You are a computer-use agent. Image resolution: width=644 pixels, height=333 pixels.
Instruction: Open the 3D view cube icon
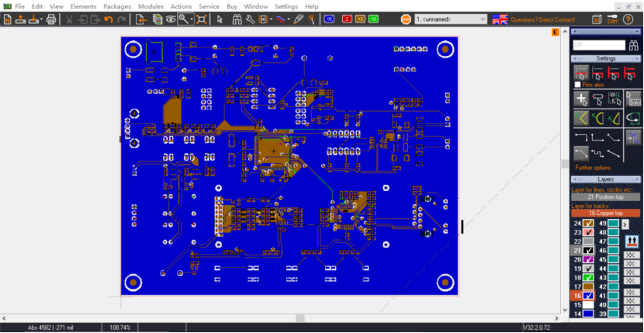point(597,19)
